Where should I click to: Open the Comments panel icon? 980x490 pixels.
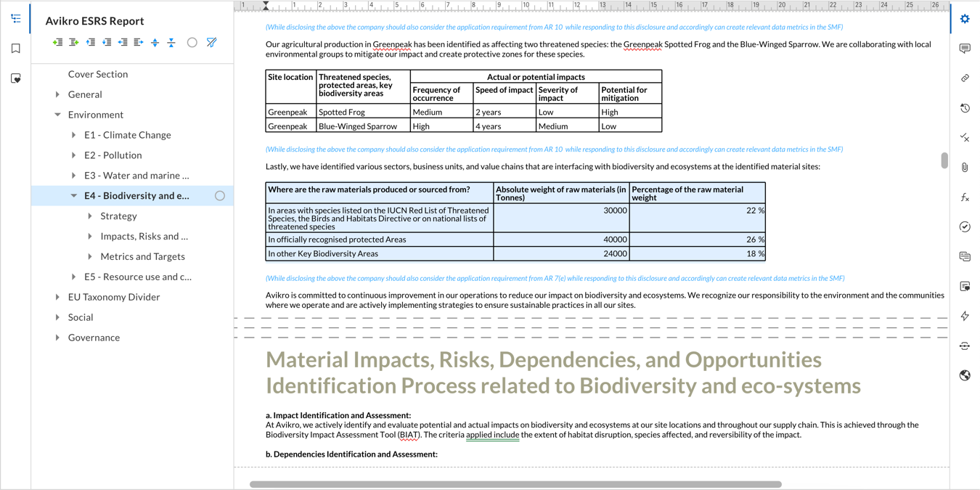pyautogui.click(x=965, y=49)
